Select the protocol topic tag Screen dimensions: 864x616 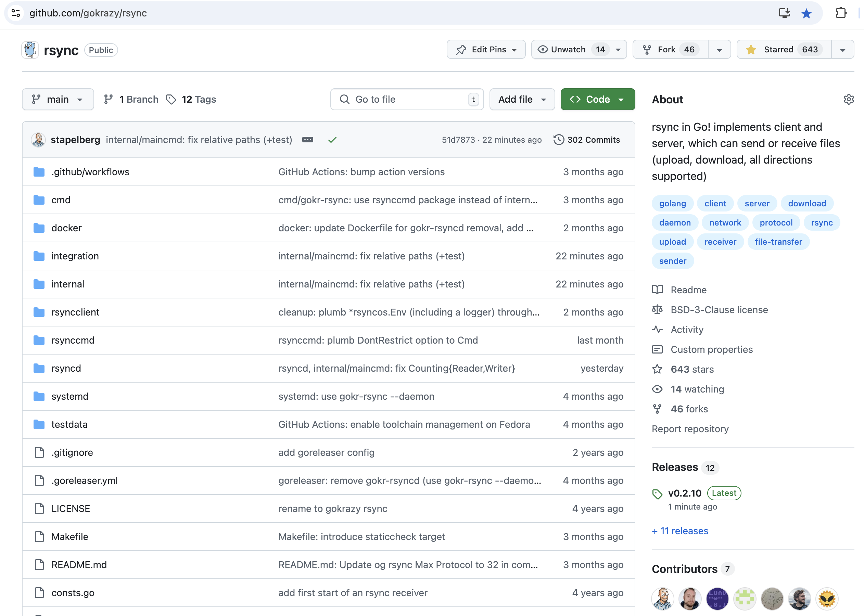pos(776,223)
